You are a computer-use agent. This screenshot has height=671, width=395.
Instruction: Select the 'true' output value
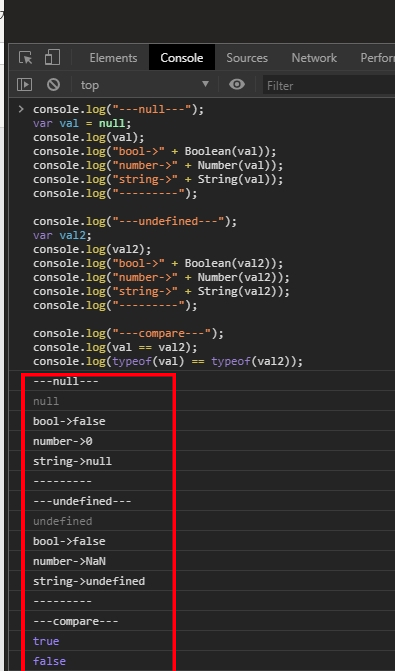click(x=46, y=641)
